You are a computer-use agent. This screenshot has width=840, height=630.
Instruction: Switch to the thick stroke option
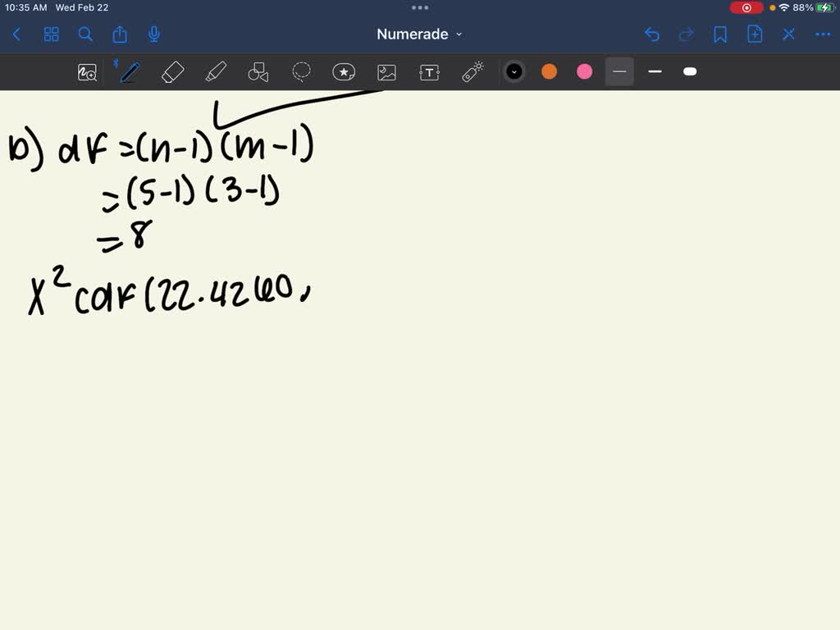690,72
